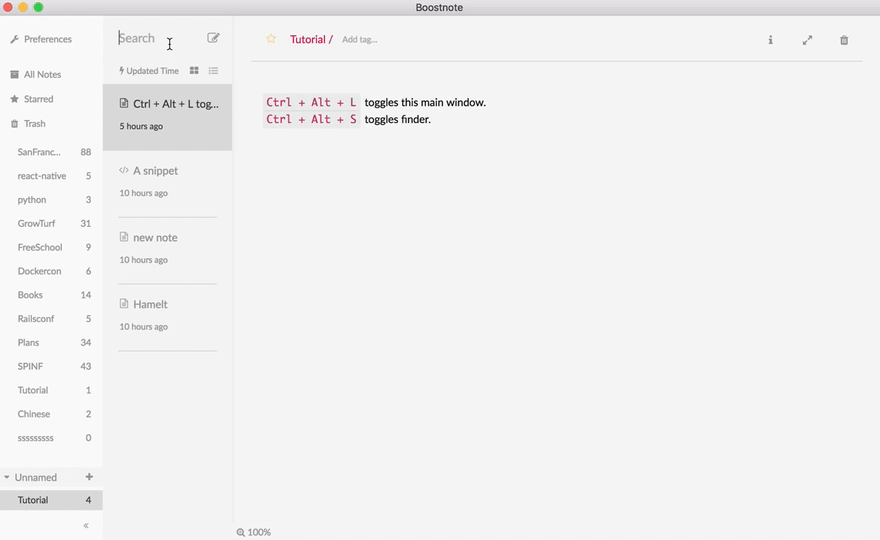880x540 pixels.
Task: Click the document icon beside 'new note'
Action: click(x=124, y=237)
